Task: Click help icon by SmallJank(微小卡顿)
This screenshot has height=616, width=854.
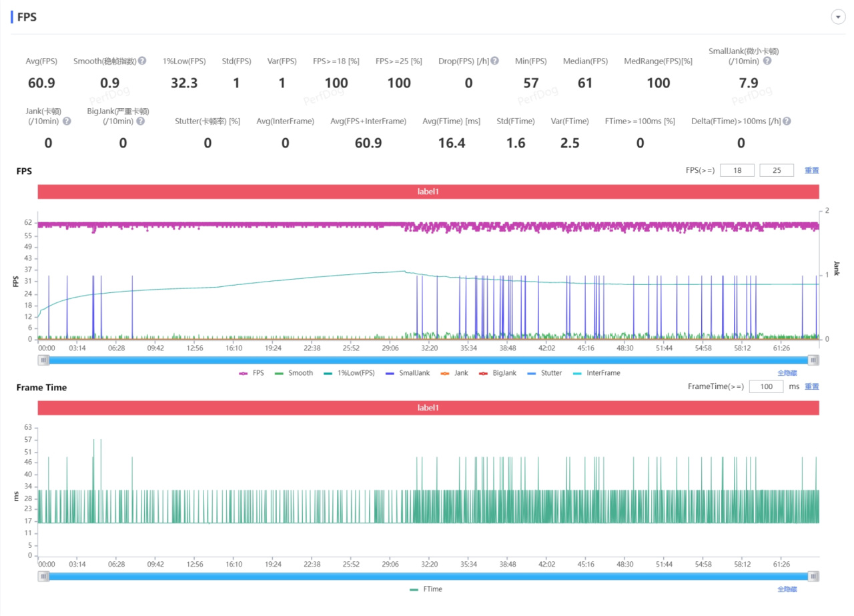Action: click(767, 61)
